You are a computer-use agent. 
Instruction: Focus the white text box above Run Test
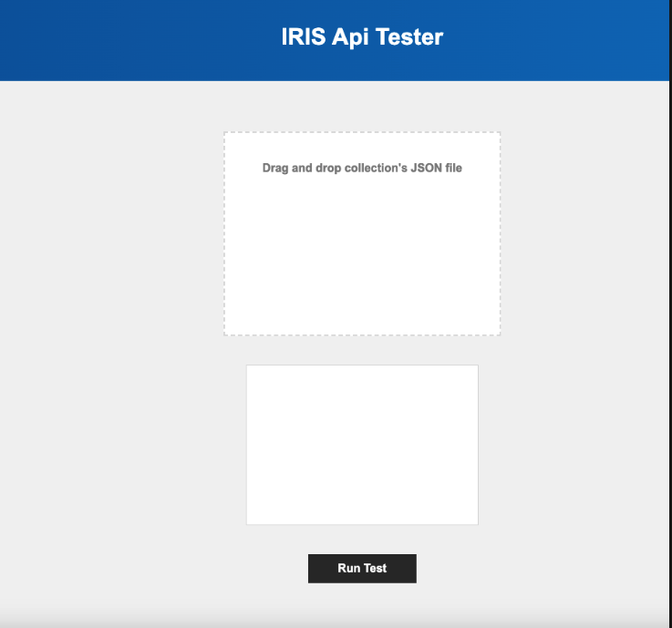point(362,445)
